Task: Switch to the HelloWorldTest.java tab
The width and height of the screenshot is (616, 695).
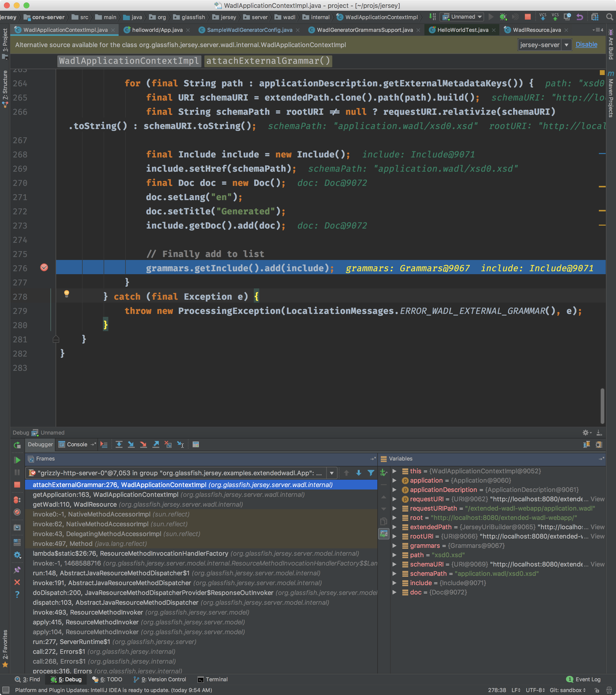Action: 462,30
